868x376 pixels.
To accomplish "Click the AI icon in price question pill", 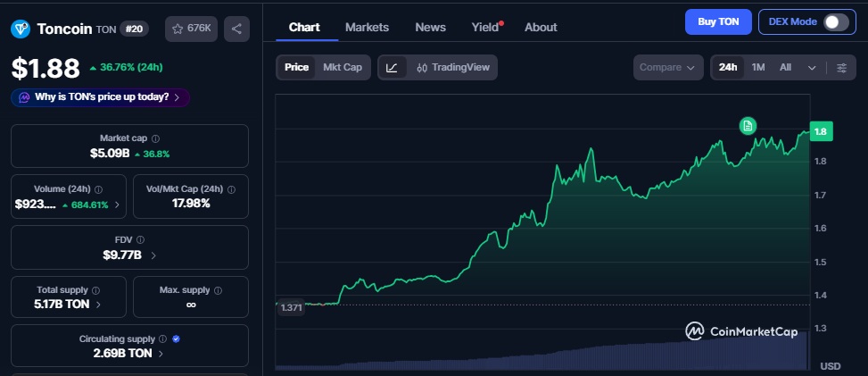I will point(24,97).
